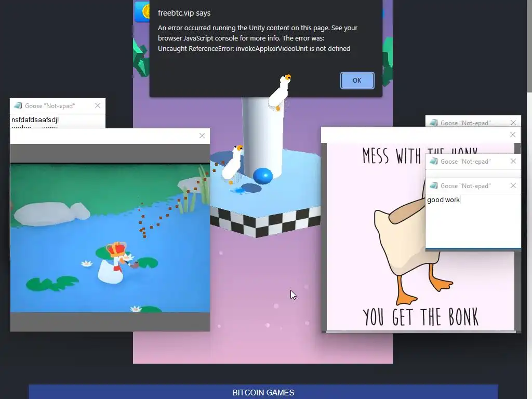This screenshot has width=532, height=399.
Task: Click the blue ball in the Unity game
Action: coord(262,176)
